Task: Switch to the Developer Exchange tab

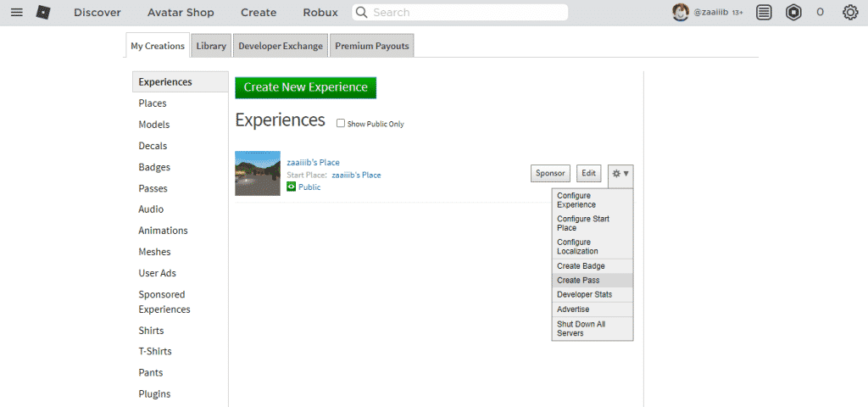Action: pos(280,46)
